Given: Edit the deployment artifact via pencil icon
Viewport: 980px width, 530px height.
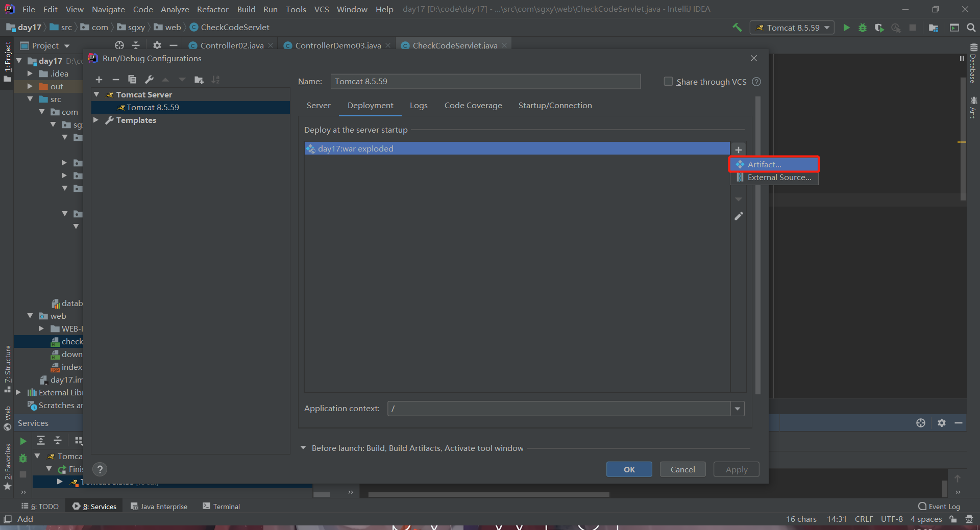Looking at the screenshot, I should pyautogui.click(x=739, y=216).
